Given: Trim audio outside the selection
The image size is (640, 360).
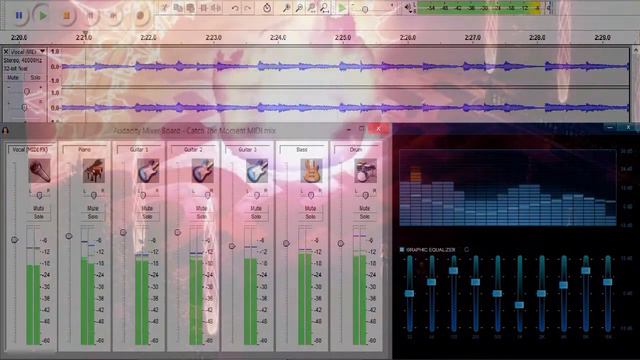Looking at the screenshot, I should point(203,8).
